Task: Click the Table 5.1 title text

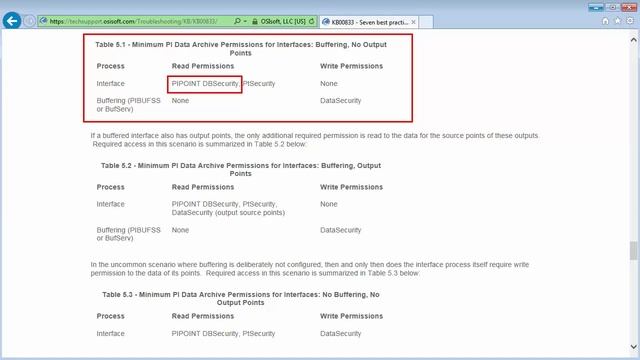Action: 241,49
